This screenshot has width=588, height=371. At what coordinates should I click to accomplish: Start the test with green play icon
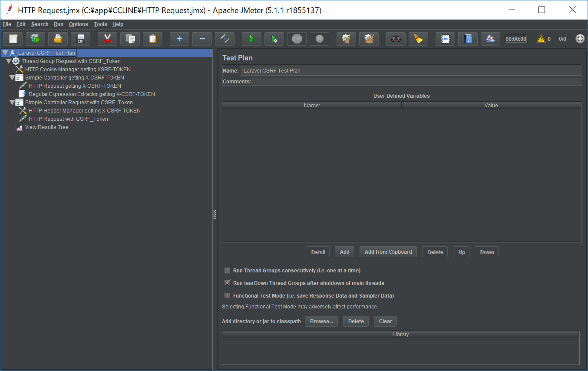(251, 39)
